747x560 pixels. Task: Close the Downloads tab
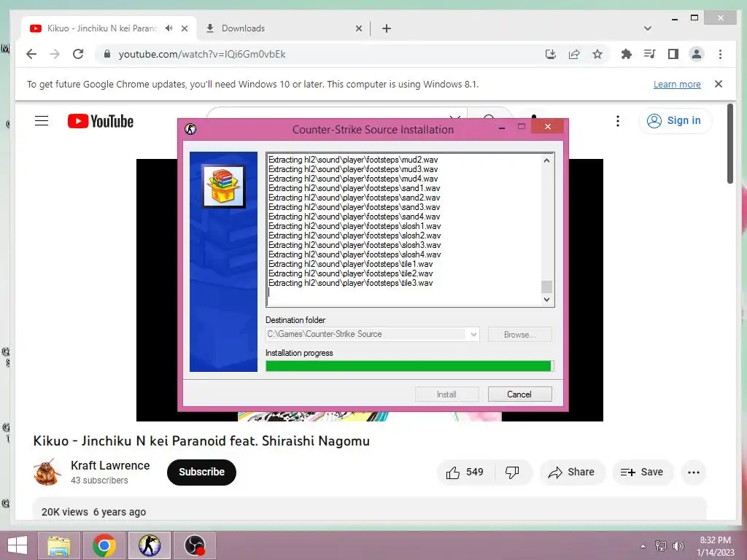359,28
